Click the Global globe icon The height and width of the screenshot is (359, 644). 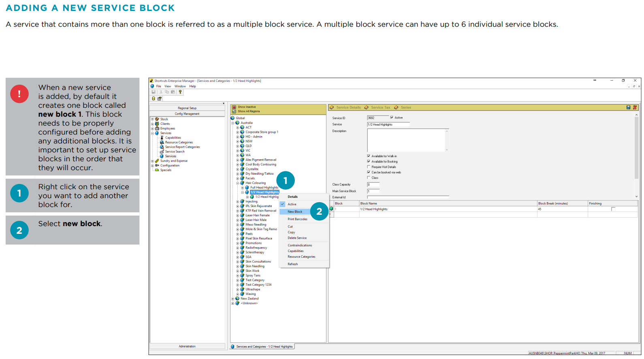coord(233,118)
